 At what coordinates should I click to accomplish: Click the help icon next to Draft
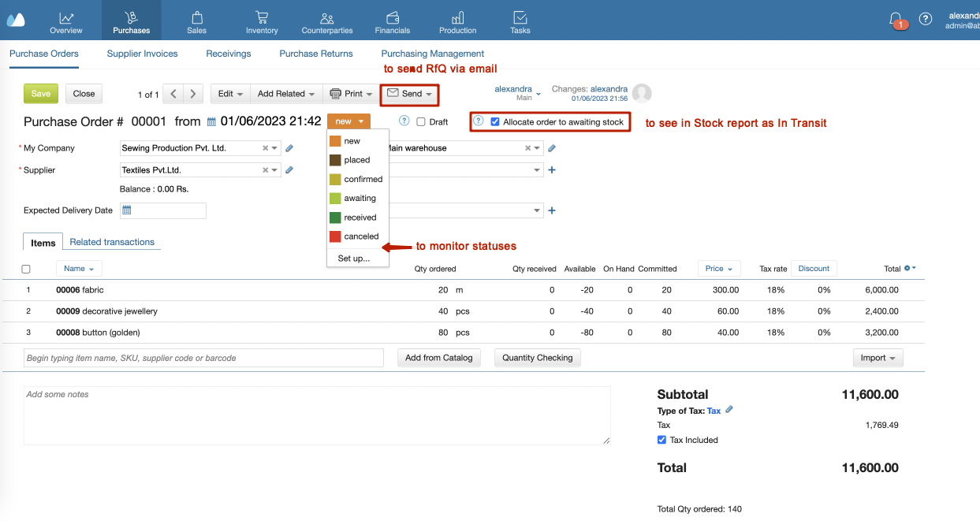[x=404, y=121]
